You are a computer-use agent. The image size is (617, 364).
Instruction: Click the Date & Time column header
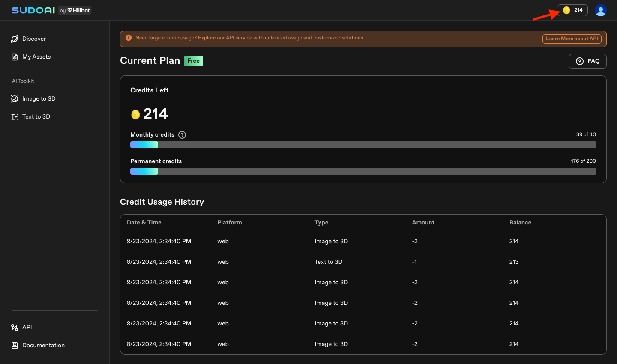coord(144,223)
